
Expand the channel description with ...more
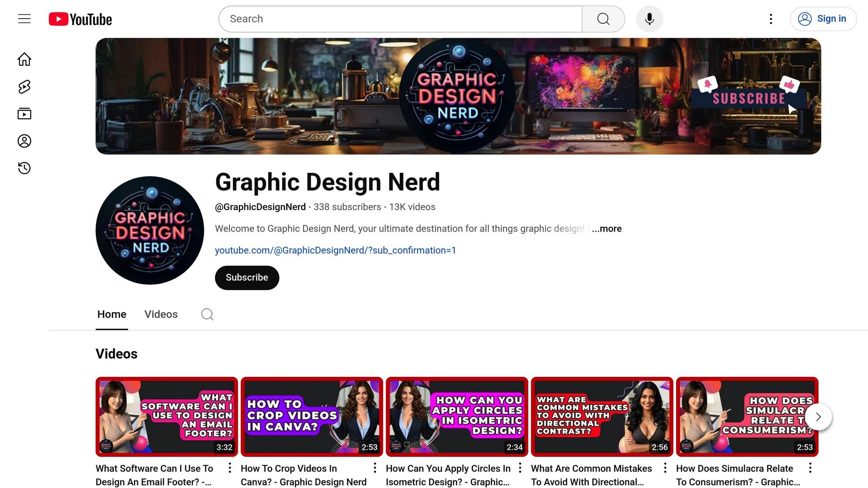click(x=607, y=229)
